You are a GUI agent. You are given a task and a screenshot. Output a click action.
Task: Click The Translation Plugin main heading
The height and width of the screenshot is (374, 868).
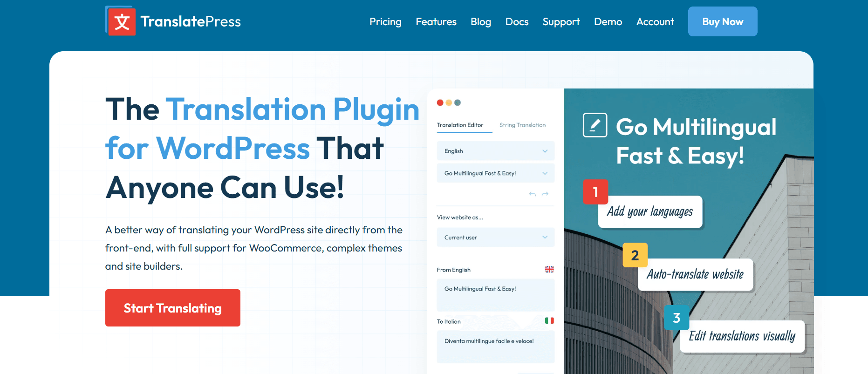click(262, 148)
